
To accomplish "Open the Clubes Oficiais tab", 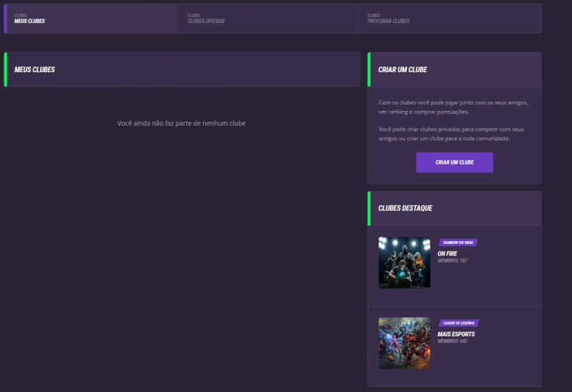I will point(206,19).
